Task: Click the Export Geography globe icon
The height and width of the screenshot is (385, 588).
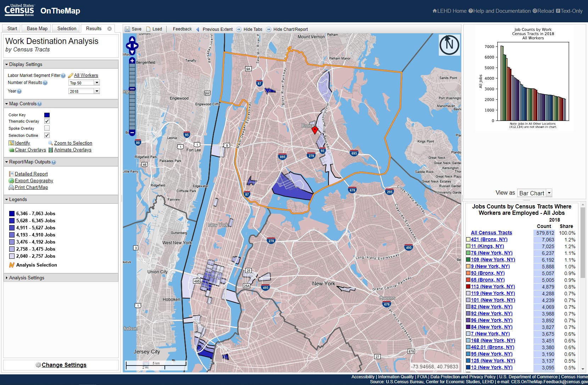Action: pyautogui.click(x=11, y=180)
